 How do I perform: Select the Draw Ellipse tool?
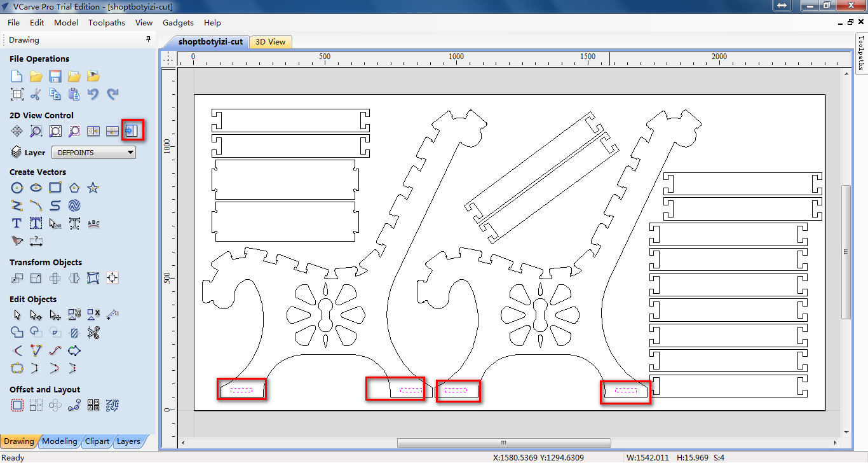[36, 188]
